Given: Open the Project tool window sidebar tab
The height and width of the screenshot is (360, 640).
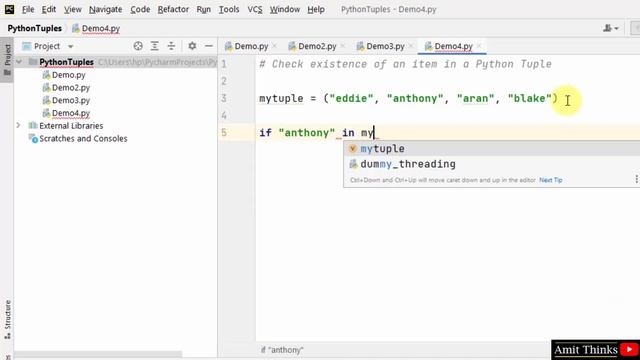Looking at the screenshot, I should click(x=7, y=60).
